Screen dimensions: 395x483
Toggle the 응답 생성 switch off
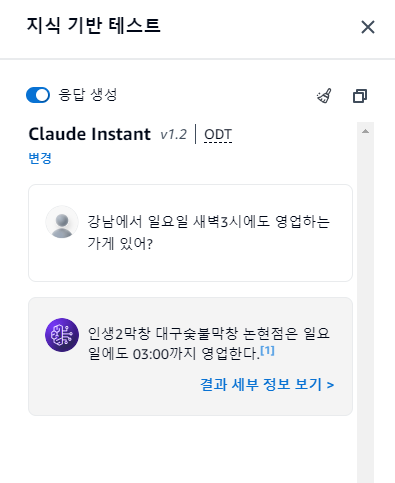38,95
